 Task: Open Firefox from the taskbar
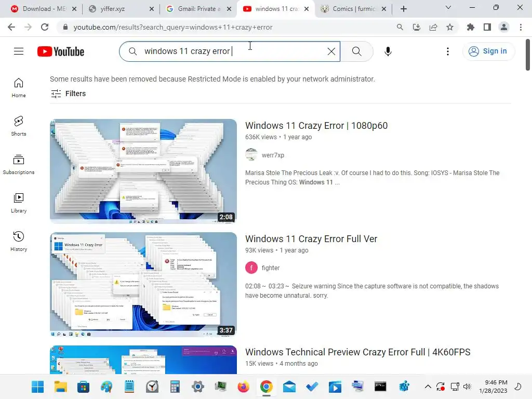click(243, 387)
